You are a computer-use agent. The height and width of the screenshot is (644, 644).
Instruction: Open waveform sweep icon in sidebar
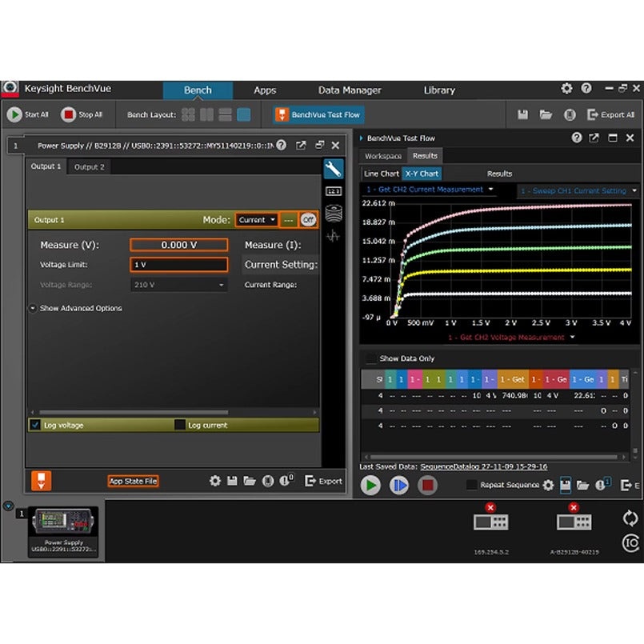(x=333, y=236)
